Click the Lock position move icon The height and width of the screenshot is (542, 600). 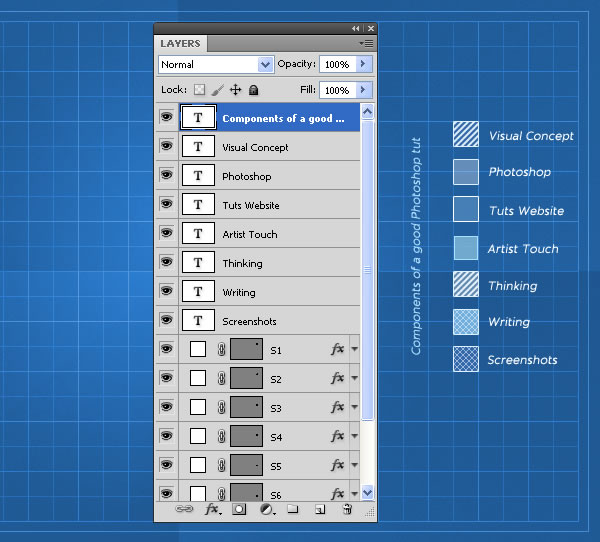point(235,90)
